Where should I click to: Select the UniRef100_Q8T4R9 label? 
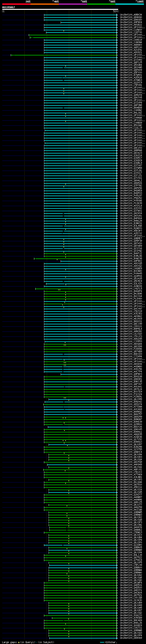(131, 246)
